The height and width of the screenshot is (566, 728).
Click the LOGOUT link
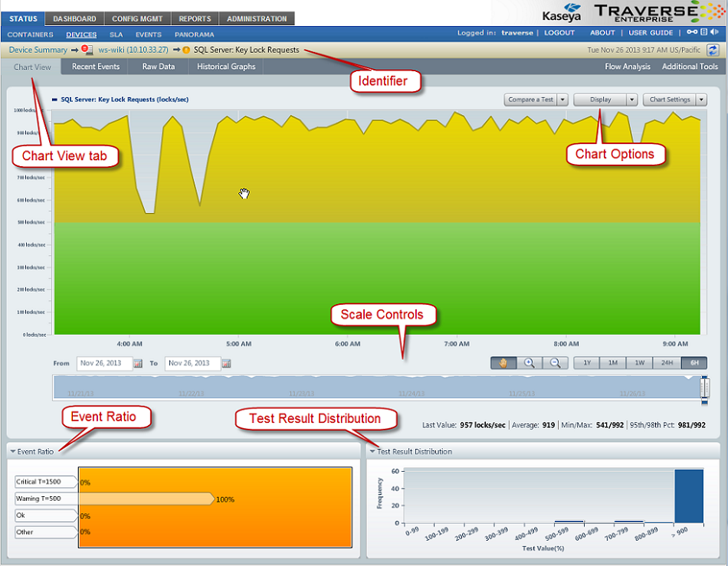559,33
